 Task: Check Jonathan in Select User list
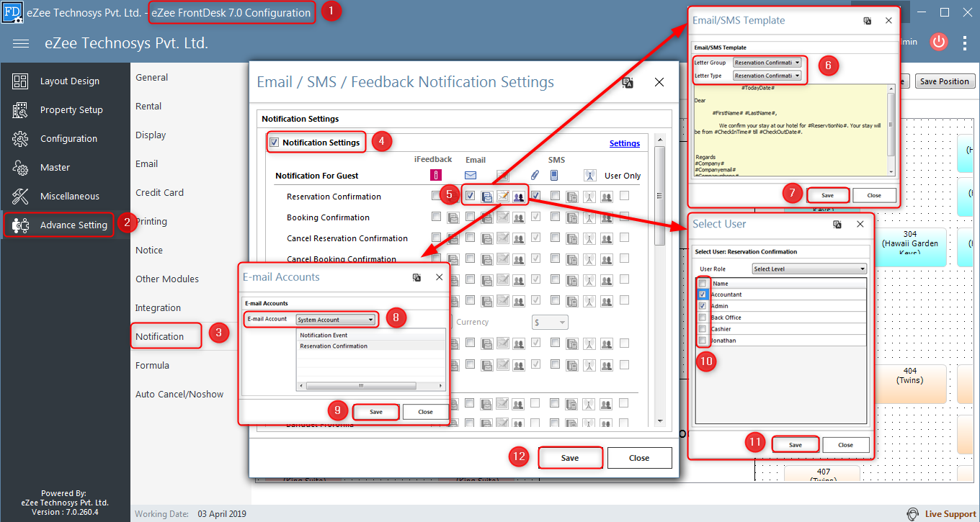702,341
